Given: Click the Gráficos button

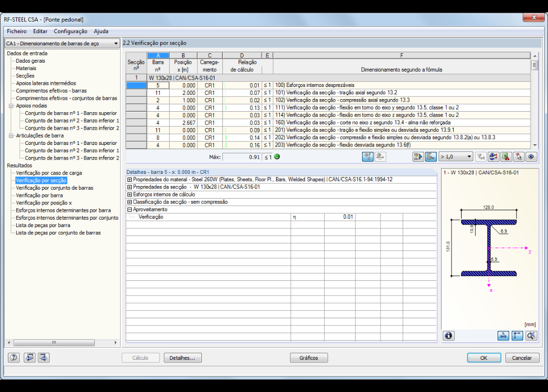Looking at the screenshot, I should click(x=309, y=358).
